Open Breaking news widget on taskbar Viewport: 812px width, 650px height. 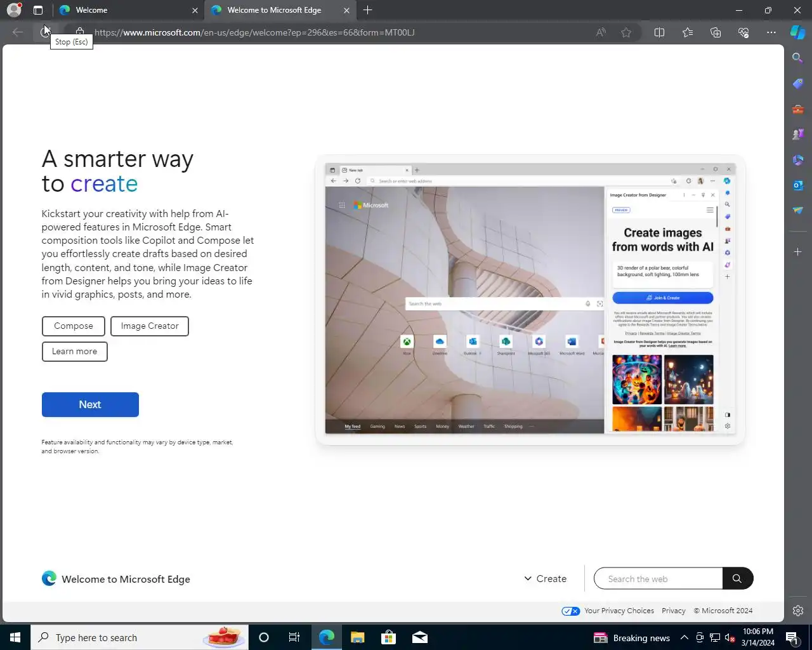(632, 638)
